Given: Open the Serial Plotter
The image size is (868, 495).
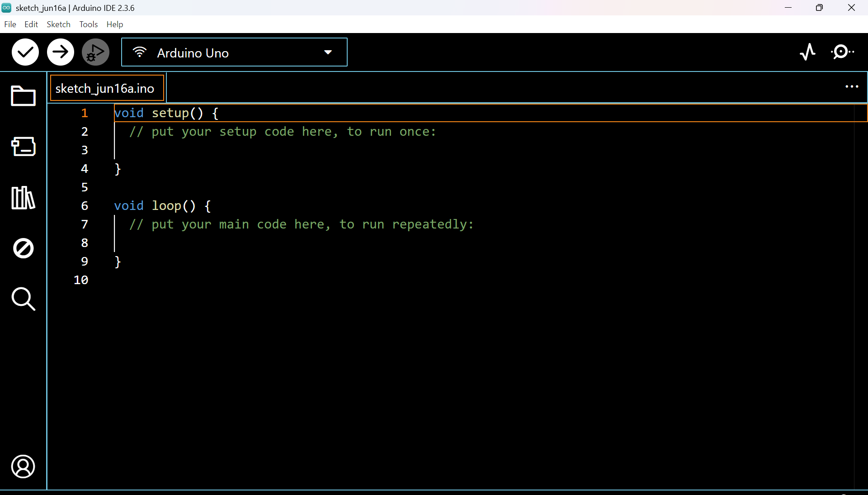Looking at the screenshot, I should click(808, 52).
